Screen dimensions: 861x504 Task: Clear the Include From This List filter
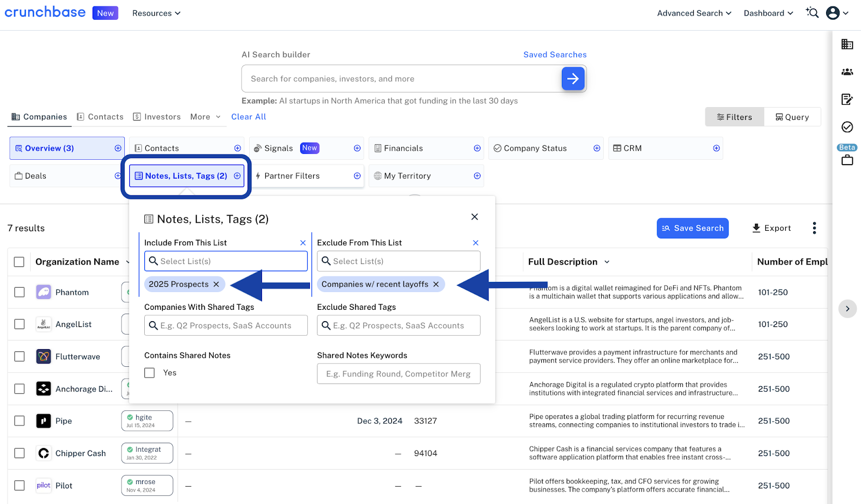303,243
